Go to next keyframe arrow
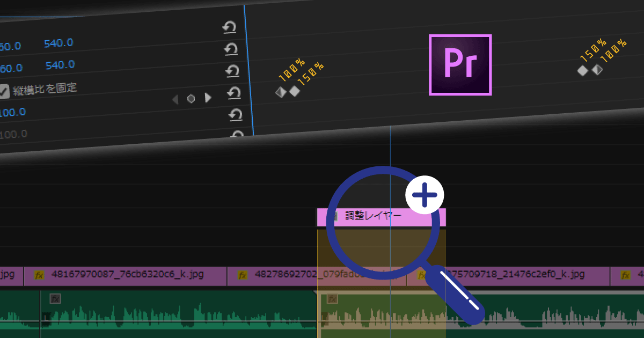 pos(208,98)
